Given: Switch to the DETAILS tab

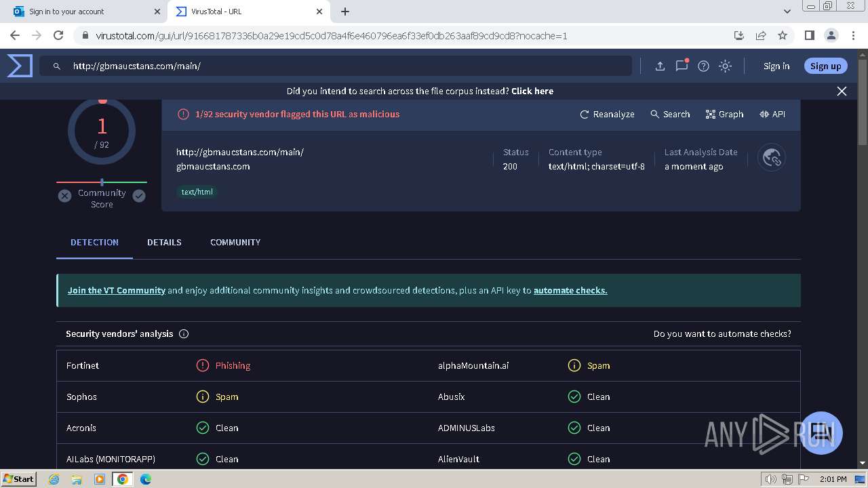Looking at the screenshot, I should click(x=164, y=242).
